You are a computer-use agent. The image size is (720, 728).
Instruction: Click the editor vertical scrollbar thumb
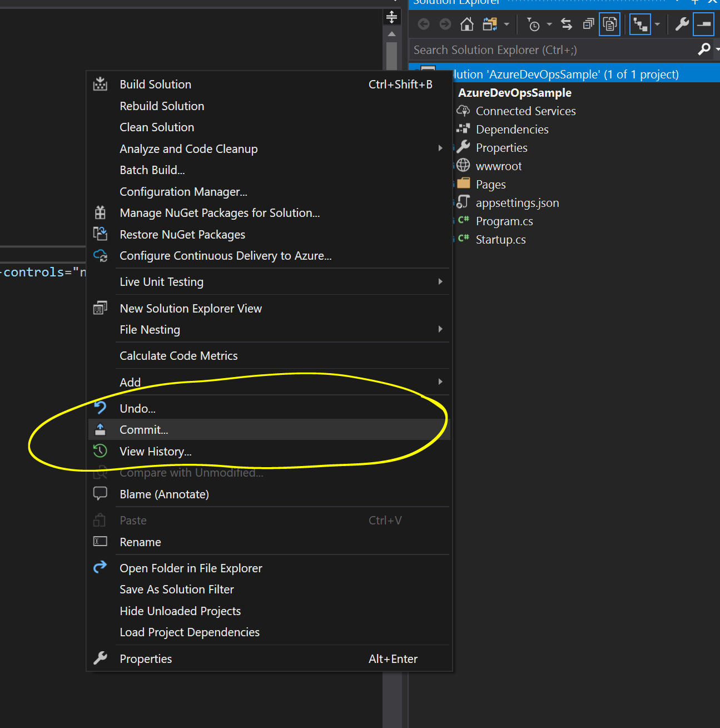pos(391,56)
